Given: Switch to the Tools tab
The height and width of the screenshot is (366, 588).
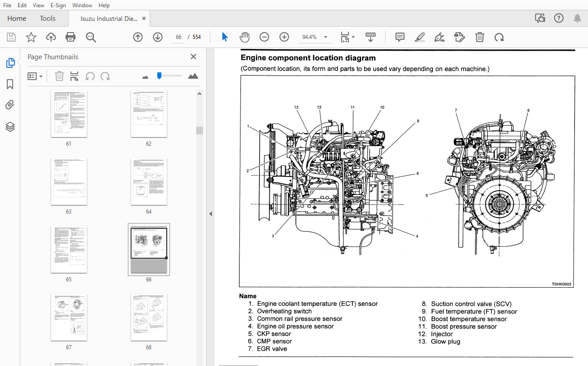Looking at the screenshot, I should pos(47,19).
